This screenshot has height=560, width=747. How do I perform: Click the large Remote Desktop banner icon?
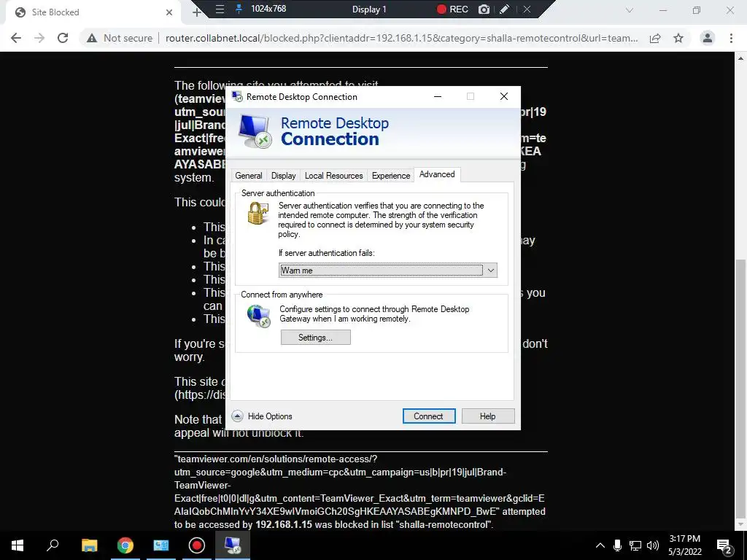pos(255,131)
